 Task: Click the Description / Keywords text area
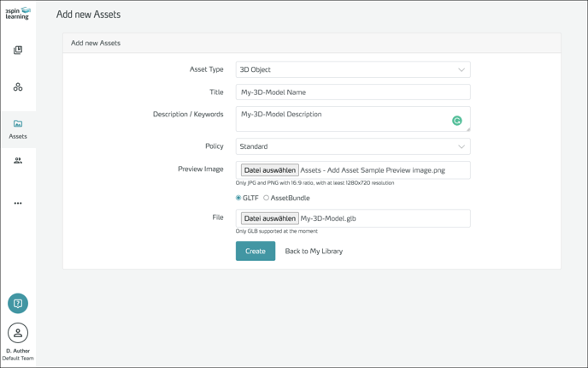tap(342, 119)
